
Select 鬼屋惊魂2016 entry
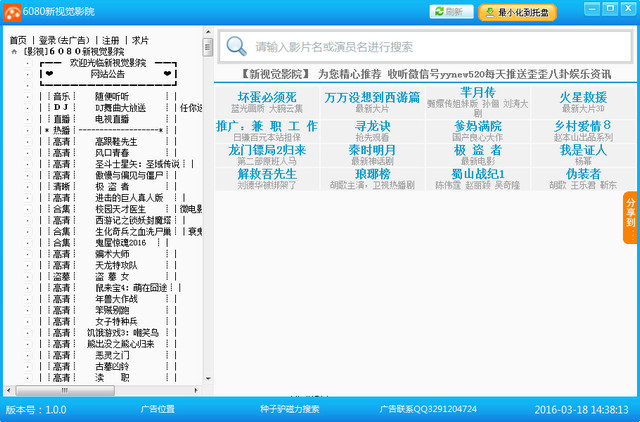[x=120, y=243]
